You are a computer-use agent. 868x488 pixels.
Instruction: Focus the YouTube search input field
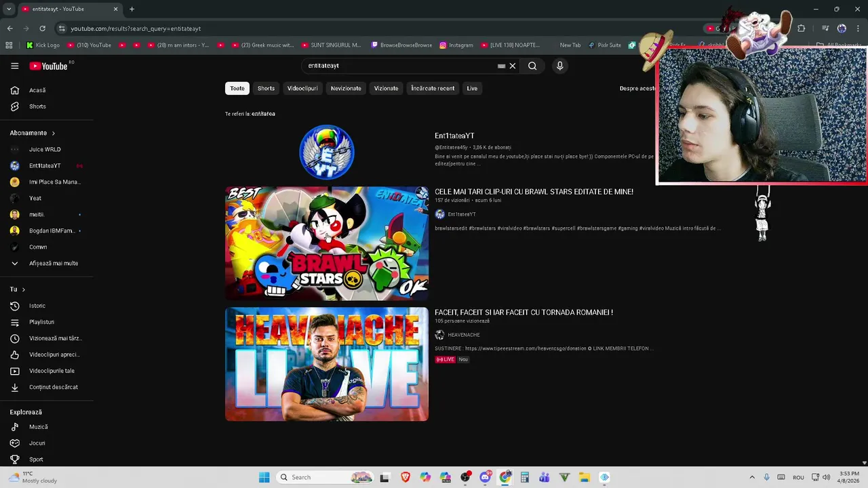(400, 66)
